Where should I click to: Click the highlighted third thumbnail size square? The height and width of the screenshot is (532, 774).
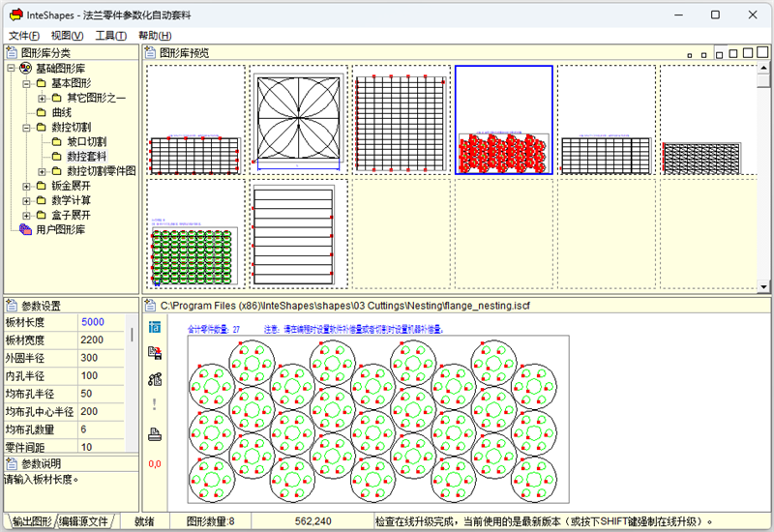pyautogui.click(x=719, y=54)
